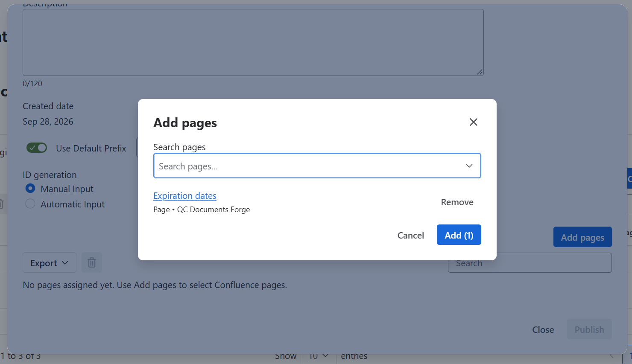Click the Add pages dialog title

(x=185, y=123)
